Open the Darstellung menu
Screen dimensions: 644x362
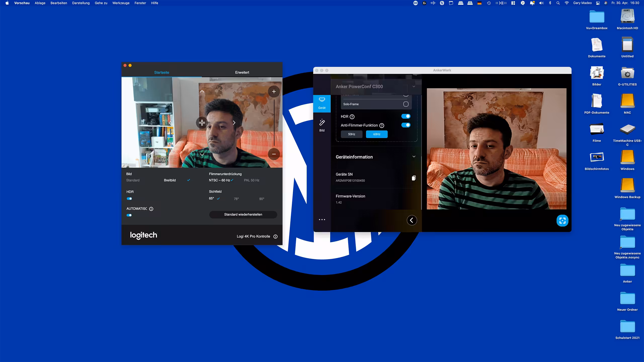(81, 3)
